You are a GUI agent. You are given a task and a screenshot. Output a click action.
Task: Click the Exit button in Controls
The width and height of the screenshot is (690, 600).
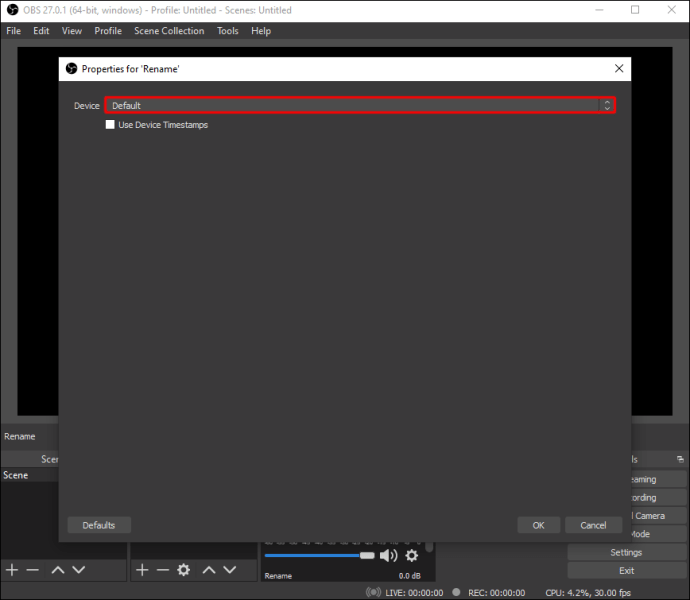[626, 571]
